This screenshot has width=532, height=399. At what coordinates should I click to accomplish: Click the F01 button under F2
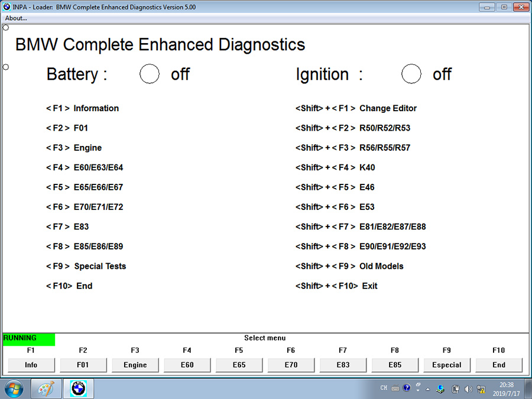pyautogui.click(x=83, y=365)
